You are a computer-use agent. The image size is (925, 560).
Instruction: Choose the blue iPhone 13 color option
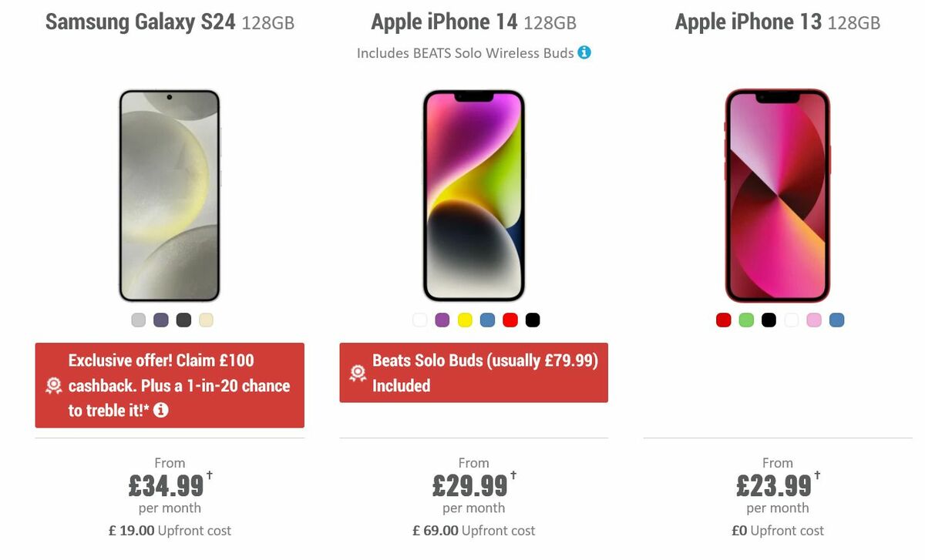(835, 320)
